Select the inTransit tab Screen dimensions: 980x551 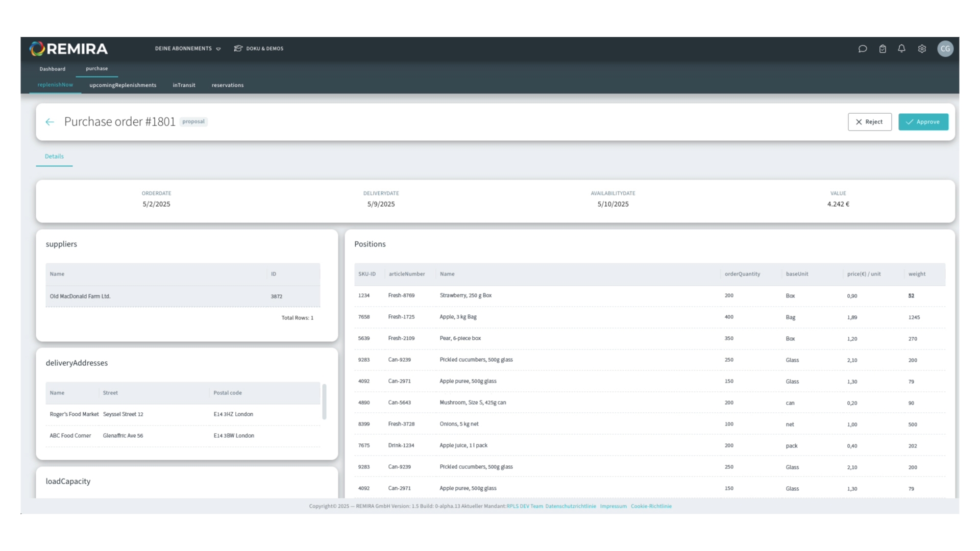(x=184, y=85)
